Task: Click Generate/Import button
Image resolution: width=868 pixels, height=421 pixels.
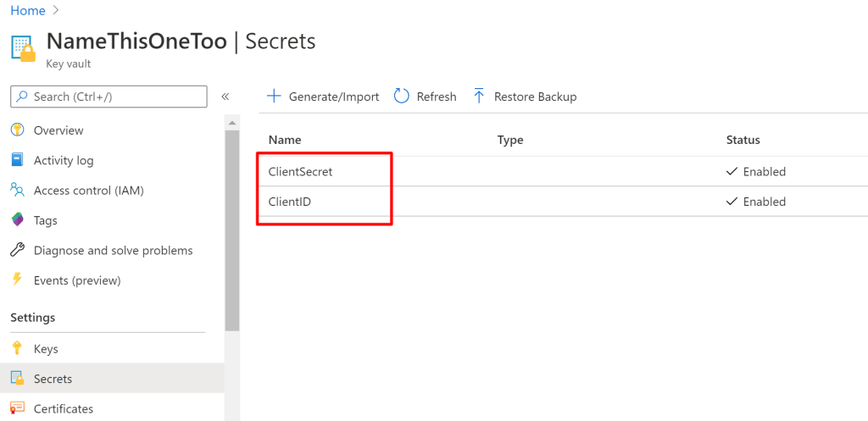Action: click(x=323, y=97)
